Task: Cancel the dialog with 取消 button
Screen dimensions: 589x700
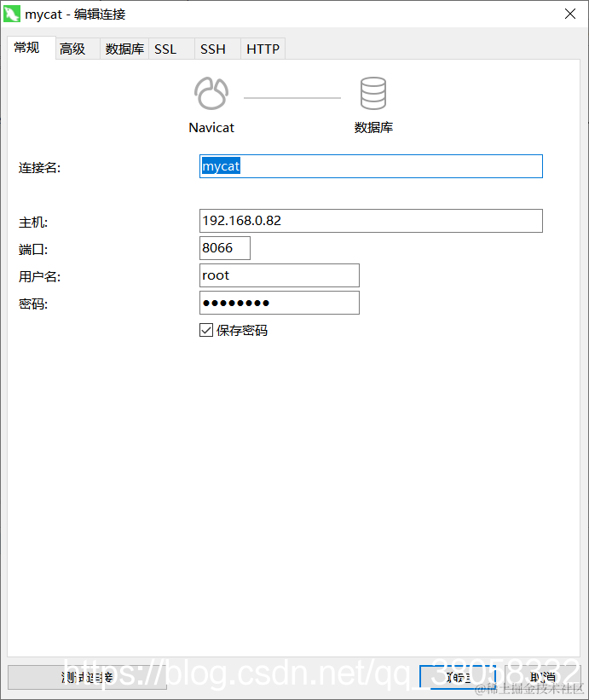Action: coord(543,677)
